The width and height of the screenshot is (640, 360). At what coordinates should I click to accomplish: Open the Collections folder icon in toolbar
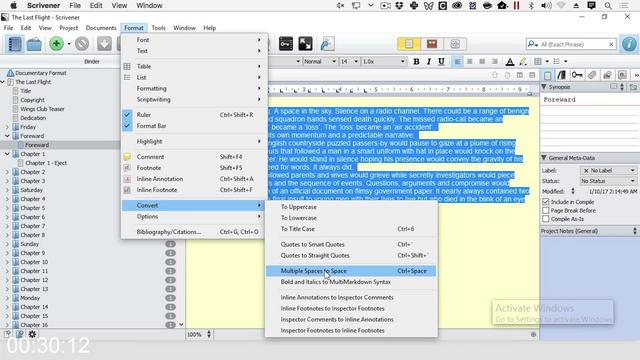[34, 44]
